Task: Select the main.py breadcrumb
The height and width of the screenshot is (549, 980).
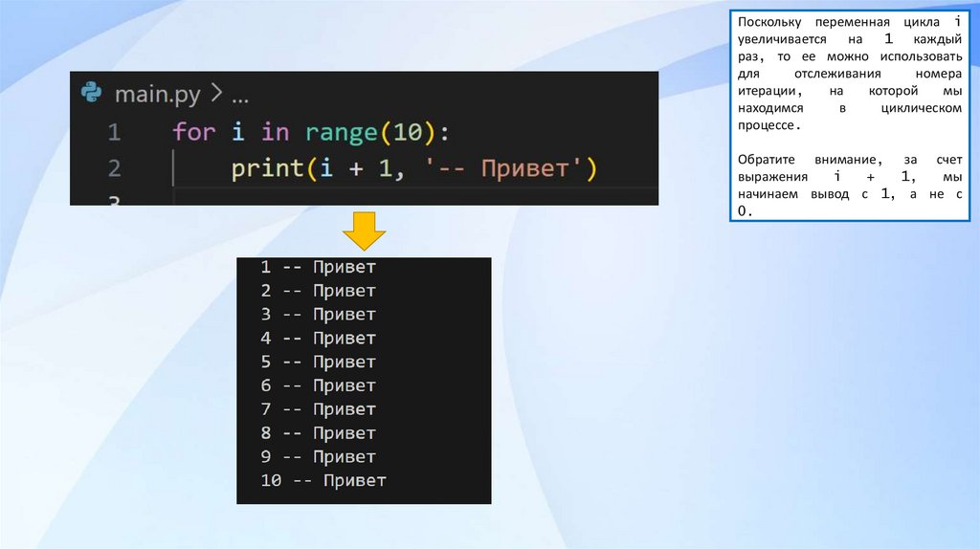Action: click(158, 95)
